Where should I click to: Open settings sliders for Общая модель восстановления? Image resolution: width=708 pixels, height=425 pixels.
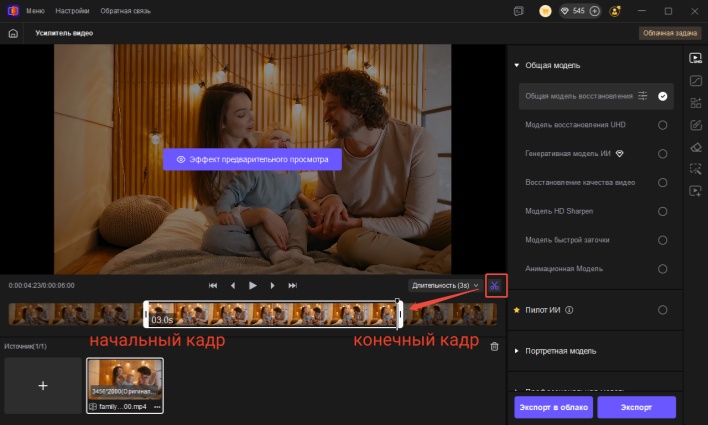(643, 96)
